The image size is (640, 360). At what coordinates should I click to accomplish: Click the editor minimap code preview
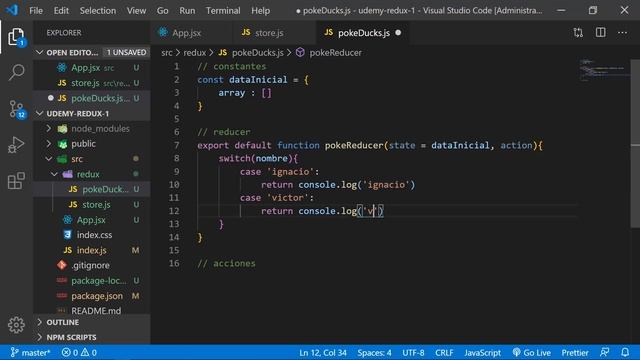click(604, 70)
